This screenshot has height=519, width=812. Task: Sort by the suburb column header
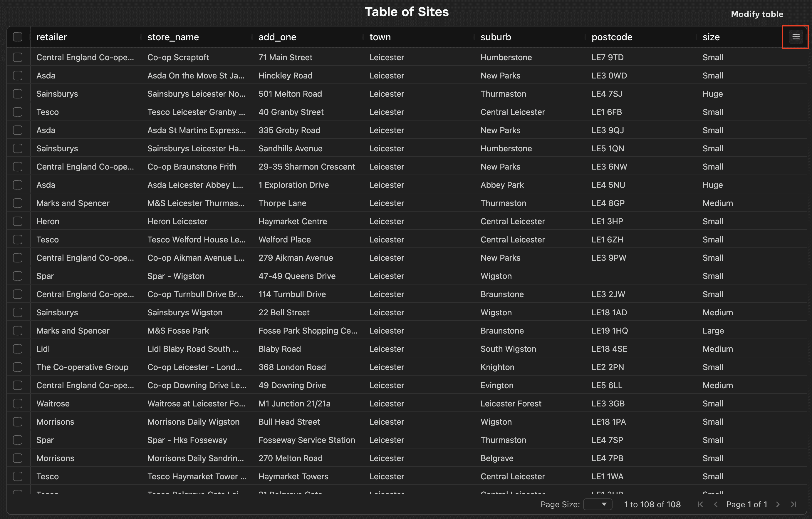click(x=496, y=37)
